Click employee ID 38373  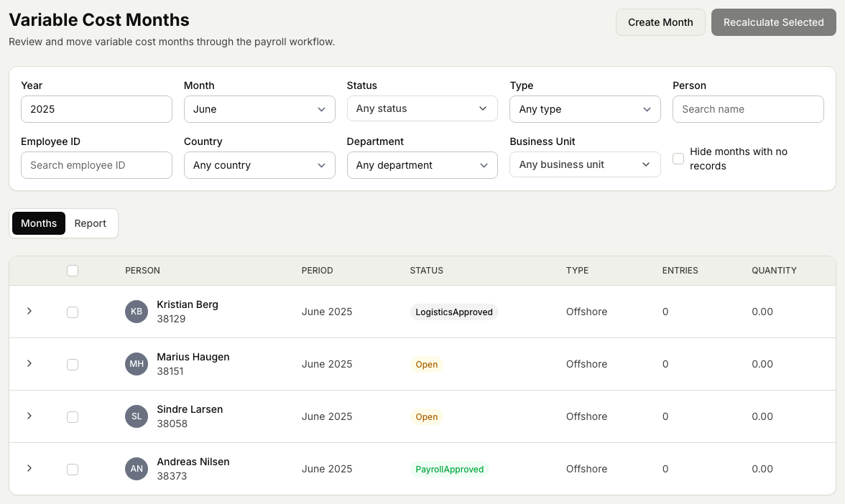pyautogui.click(x=172, y=476)
